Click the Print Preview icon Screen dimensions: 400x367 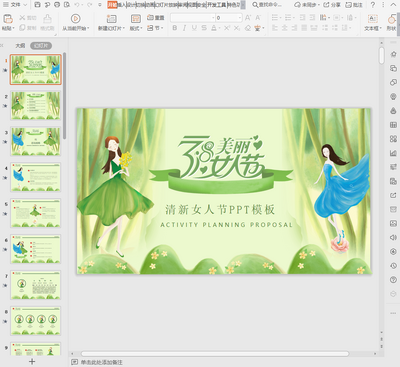pyautogui.click(x=67, y=5)
